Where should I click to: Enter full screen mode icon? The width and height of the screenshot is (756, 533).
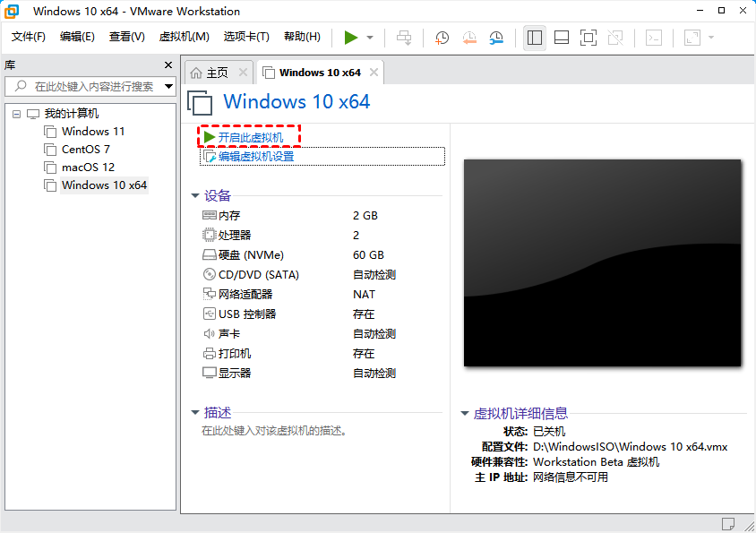[588, 38]
